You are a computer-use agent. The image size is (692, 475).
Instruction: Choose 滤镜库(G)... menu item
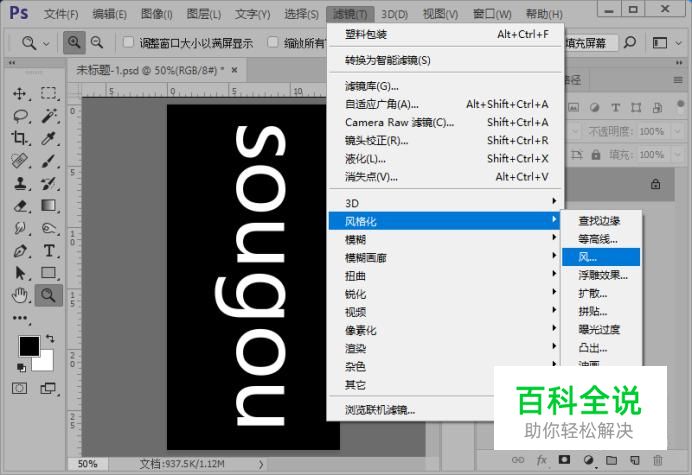444,86
